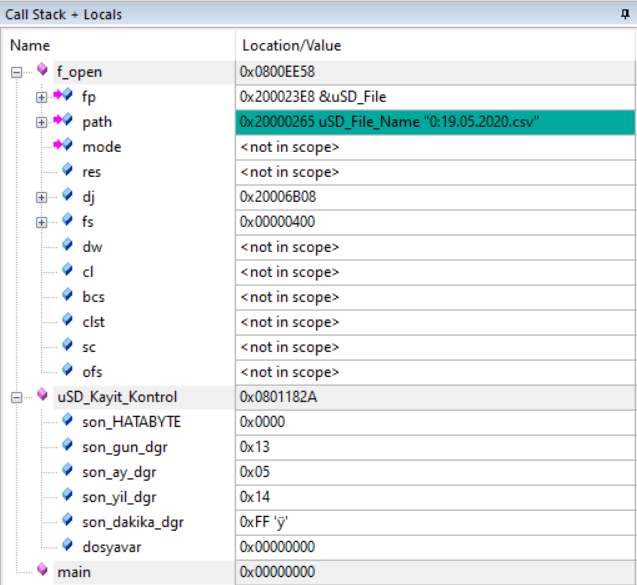Click the f_open function diamond icon
The height and width of the screenshot is (585, 637).
coord(42,69)
